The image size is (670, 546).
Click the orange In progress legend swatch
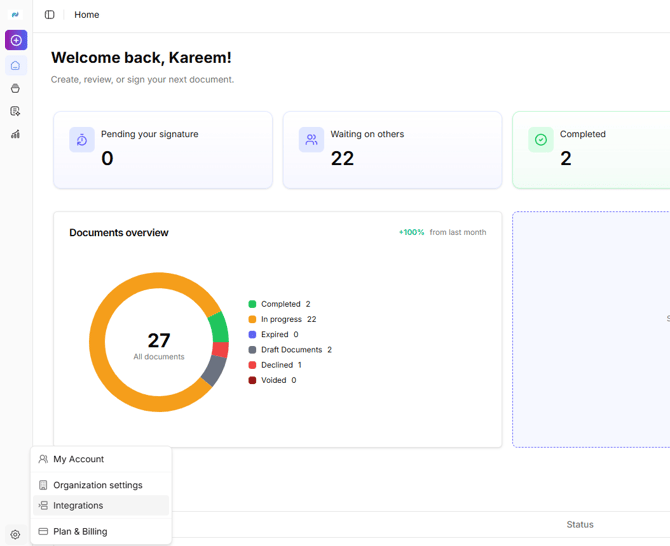coord(252,319)
